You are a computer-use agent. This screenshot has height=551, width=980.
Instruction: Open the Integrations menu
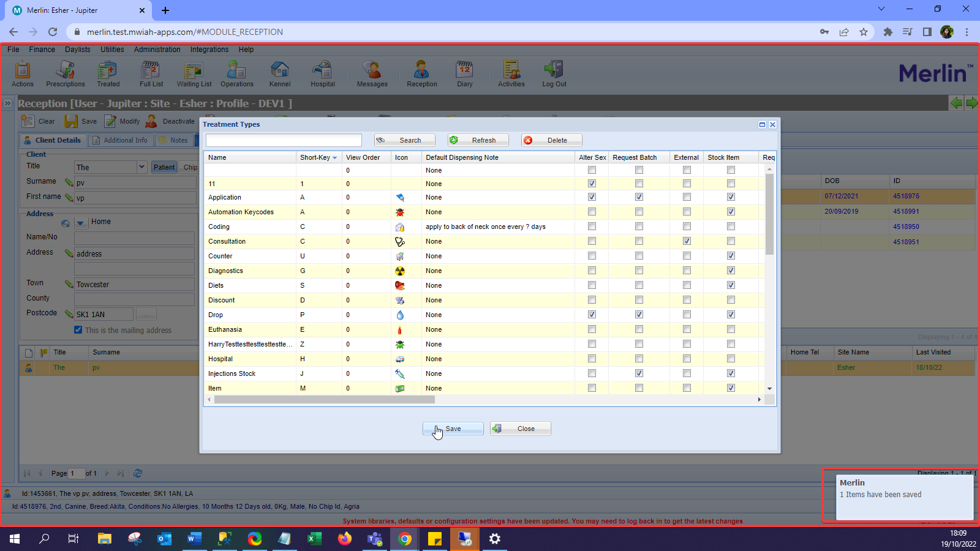point(209,50)
